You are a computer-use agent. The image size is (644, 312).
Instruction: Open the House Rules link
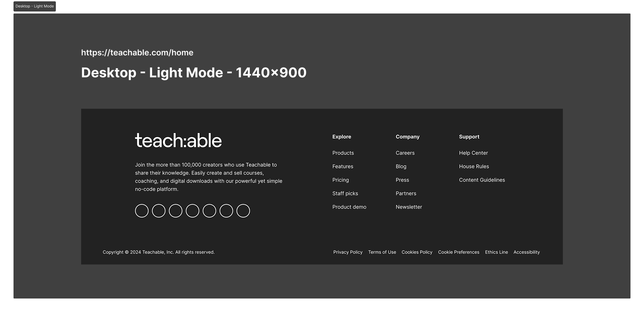[x=474, y=166]
